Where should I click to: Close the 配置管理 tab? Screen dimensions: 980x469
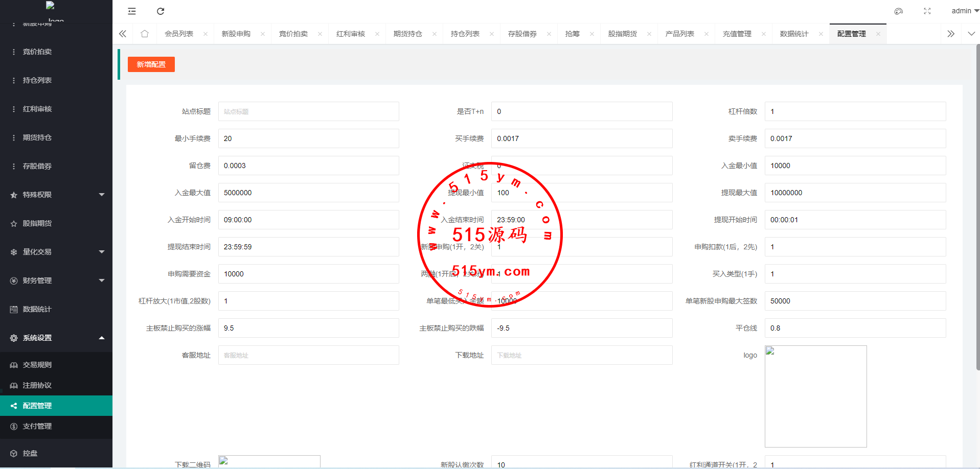tap(878, 34)
